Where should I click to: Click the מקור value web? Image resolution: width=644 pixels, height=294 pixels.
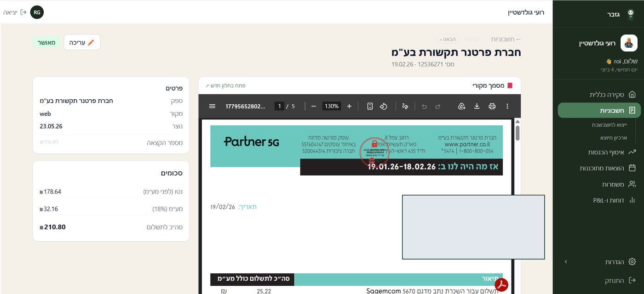click(x=45, y=113)
